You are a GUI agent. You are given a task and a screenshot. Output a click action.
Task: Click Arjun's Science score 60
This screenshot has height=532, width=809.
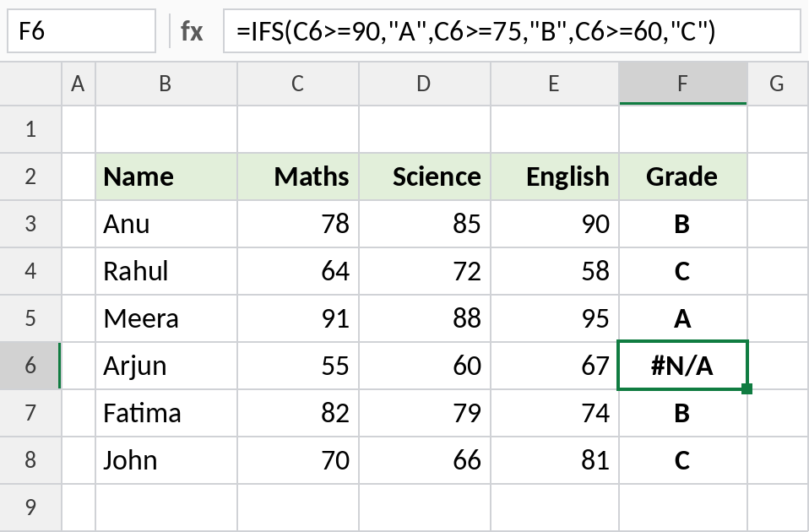pyautogui.click(x=424, y=366)
